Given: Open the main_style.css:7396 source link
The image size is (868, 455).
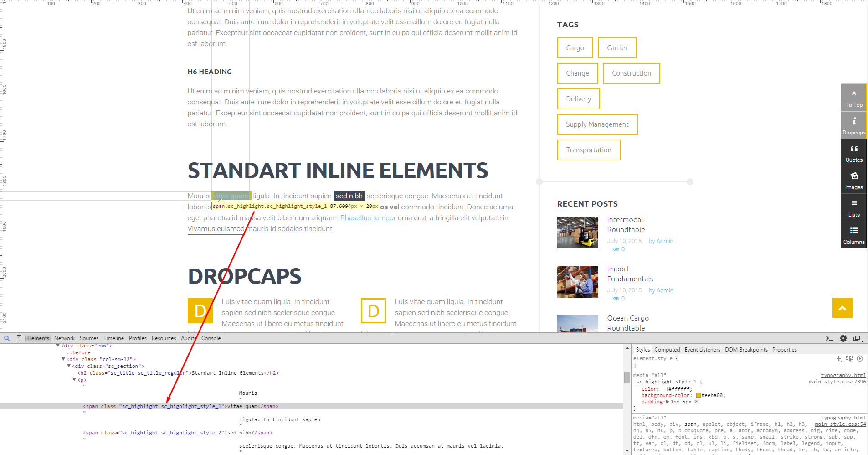Looking at the screenshot, I should (837, 382).
